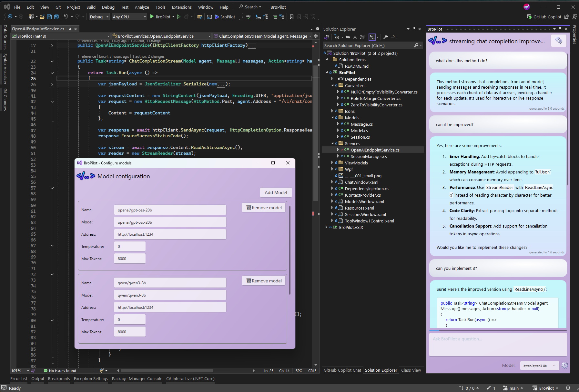Click the GitHub Copilot button

544,17
